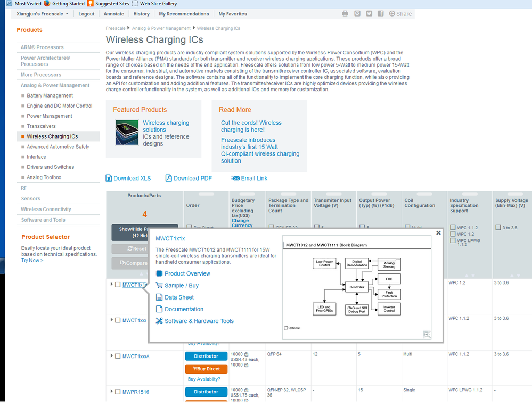Expand the MWPR1516 product row
Viewport: 532px width, 404px height.
pos(111,391)
